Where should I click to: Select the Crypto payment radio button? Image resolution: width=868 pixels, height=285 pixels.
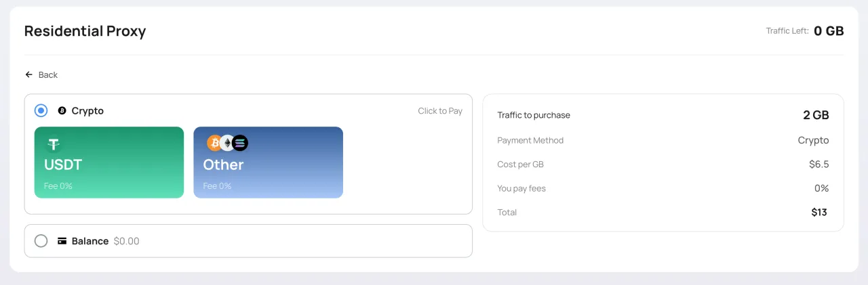41,110
